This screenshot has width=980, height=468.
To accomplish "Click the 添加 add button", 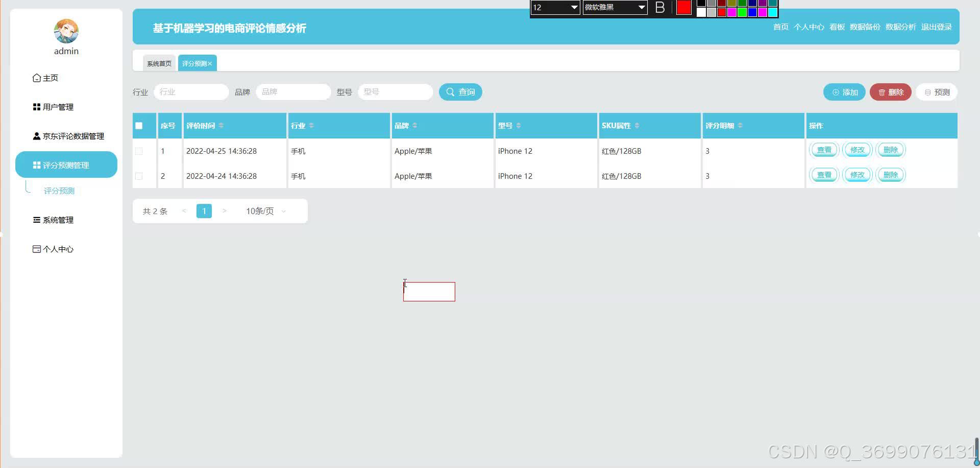I will [844, 92].
